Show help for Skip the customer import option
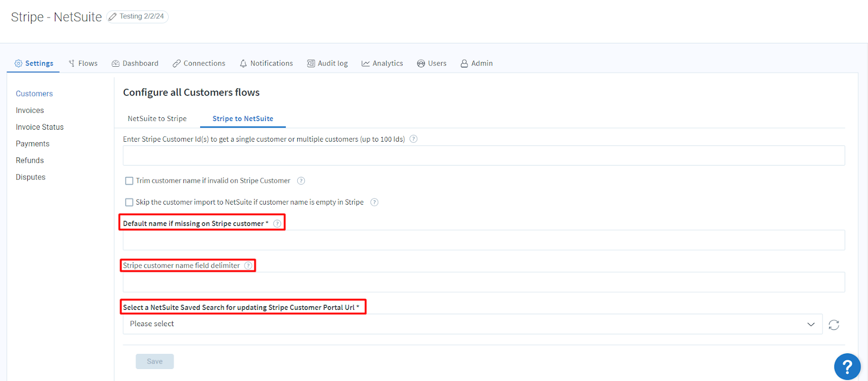 pyautogui.click(x=374, y=202)
